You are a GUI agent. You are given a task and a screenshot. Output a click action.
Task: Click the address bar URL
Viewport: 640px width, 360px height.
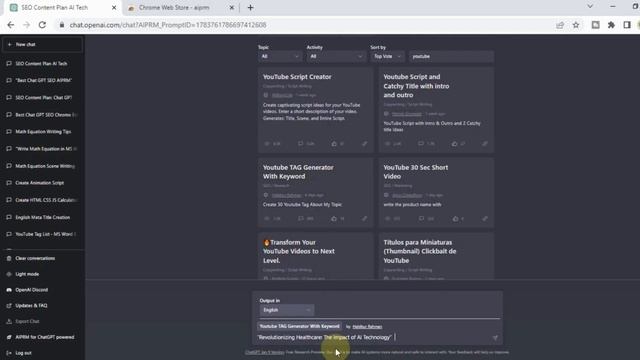coord(168,25)
